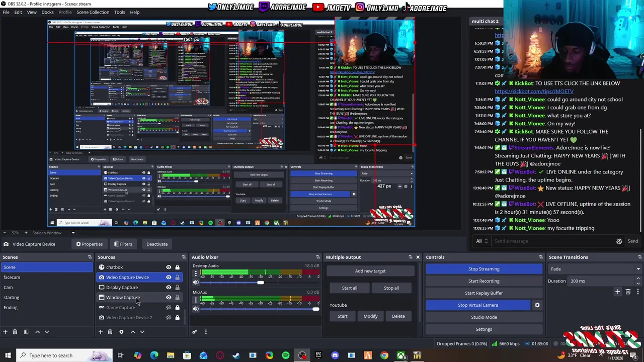Hide the Window Capture source
The width and height of the screenshot is (644, 362).
click(x=169, y=298)
